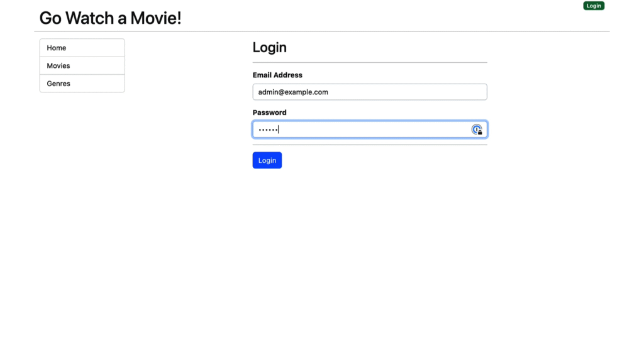Click the 'Login' page heading

point(269,47)
